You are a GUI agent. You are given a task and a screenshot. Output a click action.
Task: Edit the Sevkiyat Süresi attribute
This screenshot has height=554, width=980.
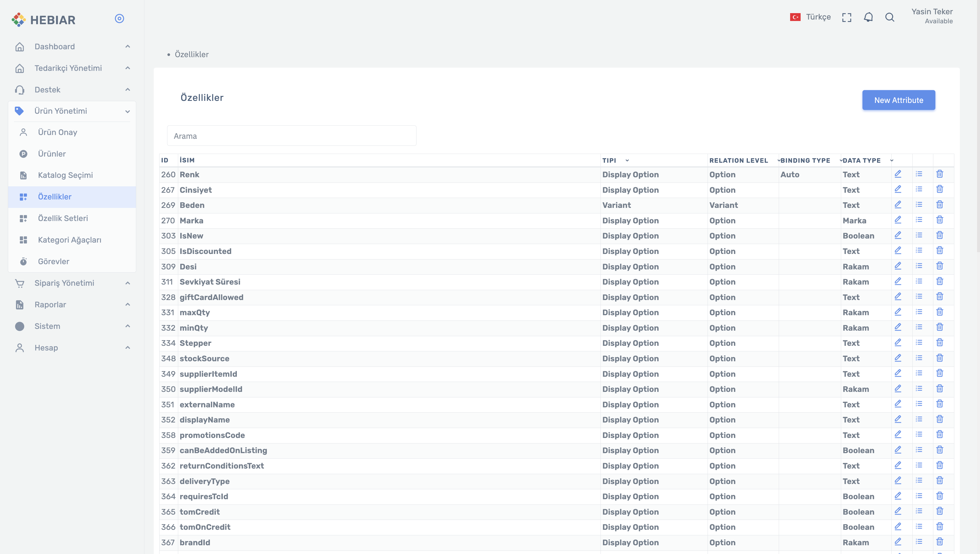coord(898,281)
